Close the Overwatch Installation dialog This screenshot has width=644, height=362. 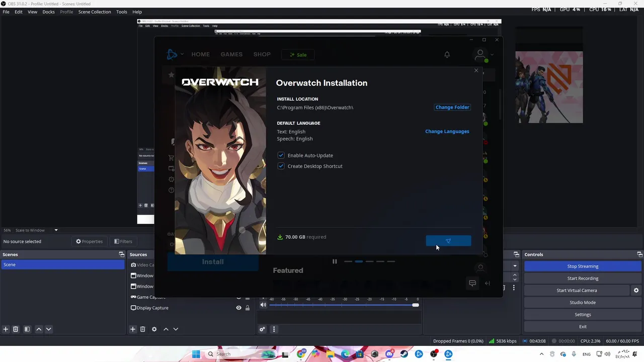[x=476, y=70]
